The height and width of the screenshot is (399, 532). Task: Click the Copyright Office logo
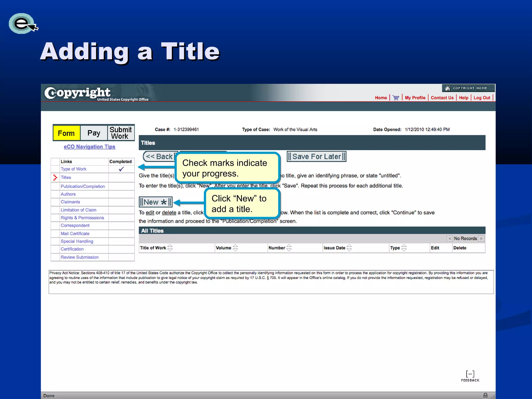tap(96, 94)
